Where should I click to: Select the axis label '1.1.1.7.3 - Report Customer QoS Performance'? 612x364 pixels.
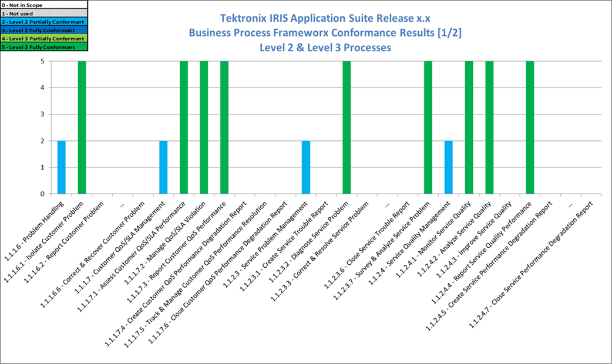pos(177,252)
